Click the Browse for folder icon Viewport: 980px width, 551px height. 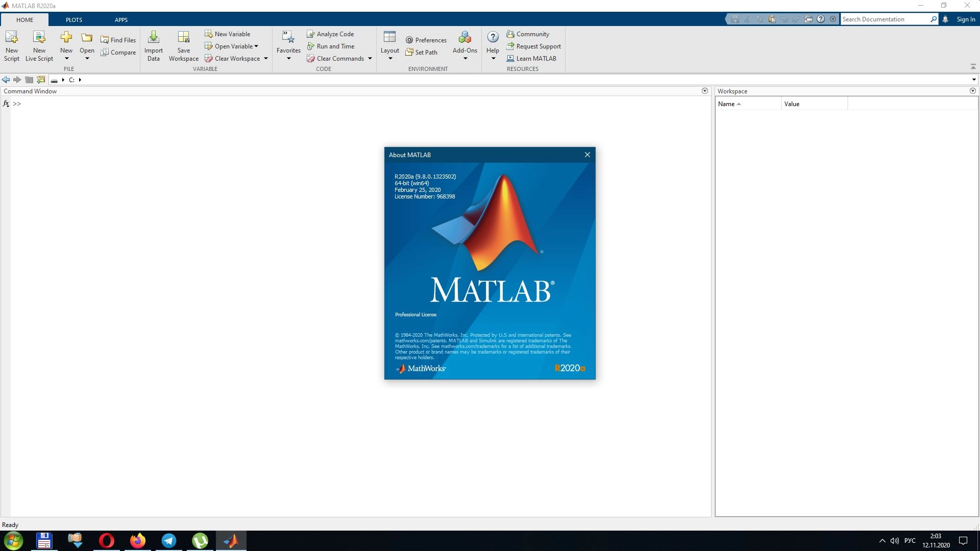pos(41,80)
